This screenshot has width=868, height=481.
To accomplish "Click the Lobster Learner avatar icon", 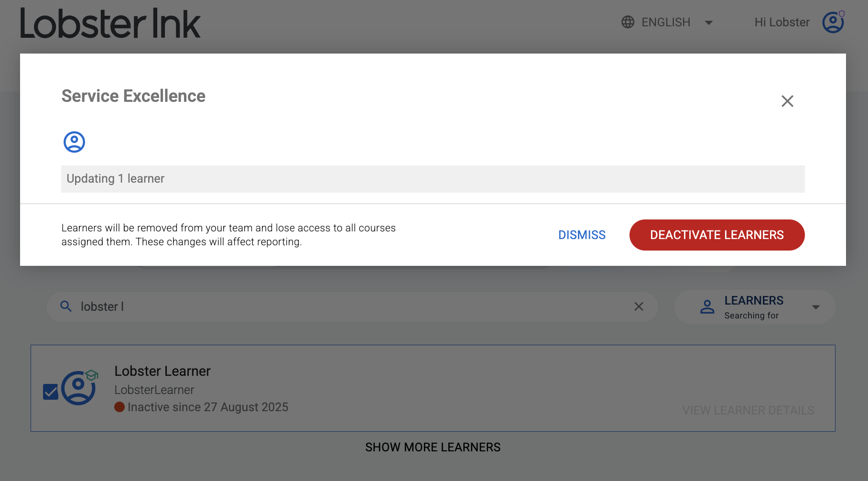I will (79, 388).
